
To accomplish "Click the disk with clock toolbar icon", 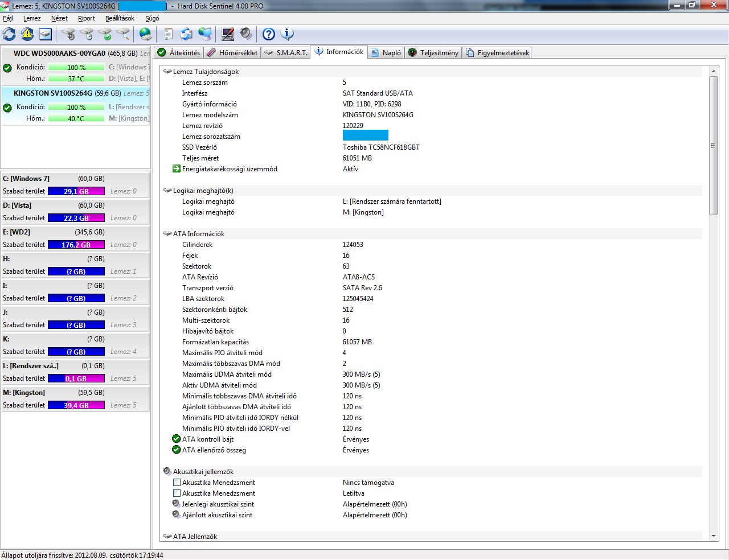I will [x=87, y=34].
